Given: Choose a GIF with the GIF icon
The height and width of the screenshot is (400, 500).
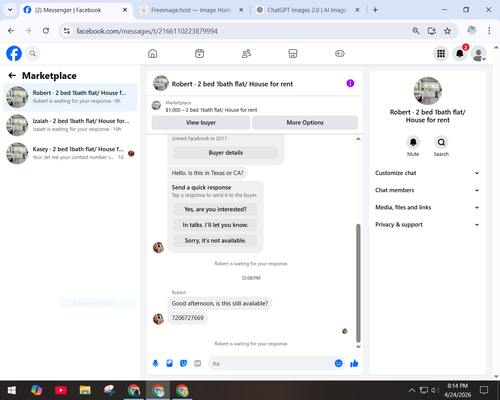Looking at the screenshot, I should point(198,363).
